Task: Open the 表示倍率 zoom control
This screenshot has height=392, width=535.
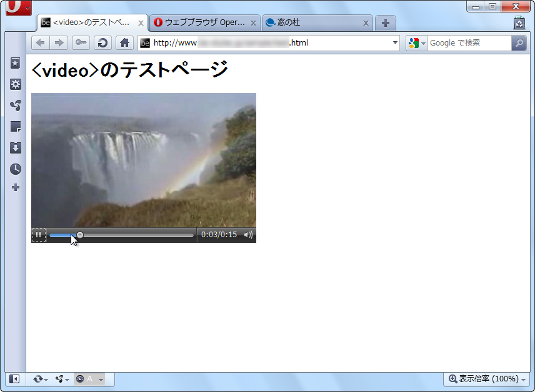Action: tap(487, 379)
